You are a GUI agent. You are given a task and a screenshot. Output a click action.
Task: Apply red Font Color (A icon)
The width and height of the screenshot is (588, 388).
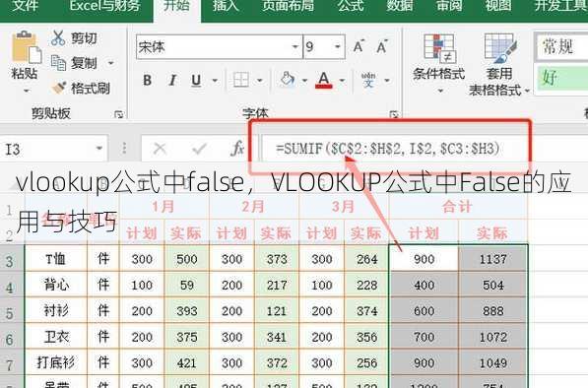coord(324,80)
